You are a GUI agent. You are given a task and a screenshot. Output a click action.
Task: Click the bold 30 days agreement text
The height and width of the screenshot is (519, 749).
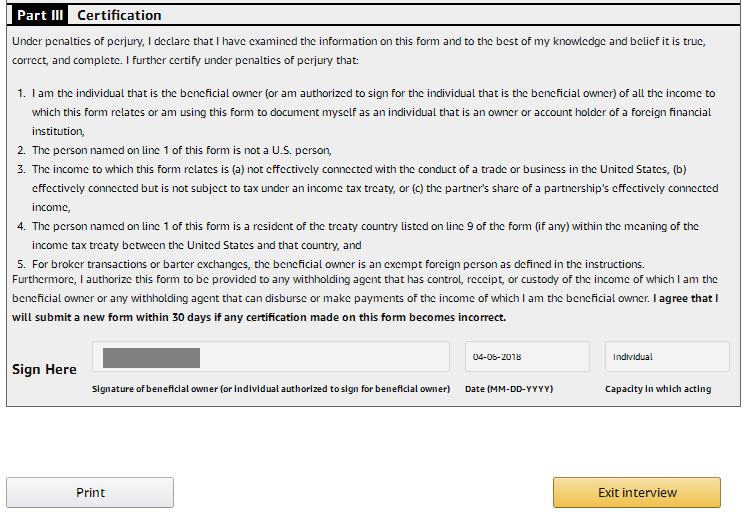point(260,317)
